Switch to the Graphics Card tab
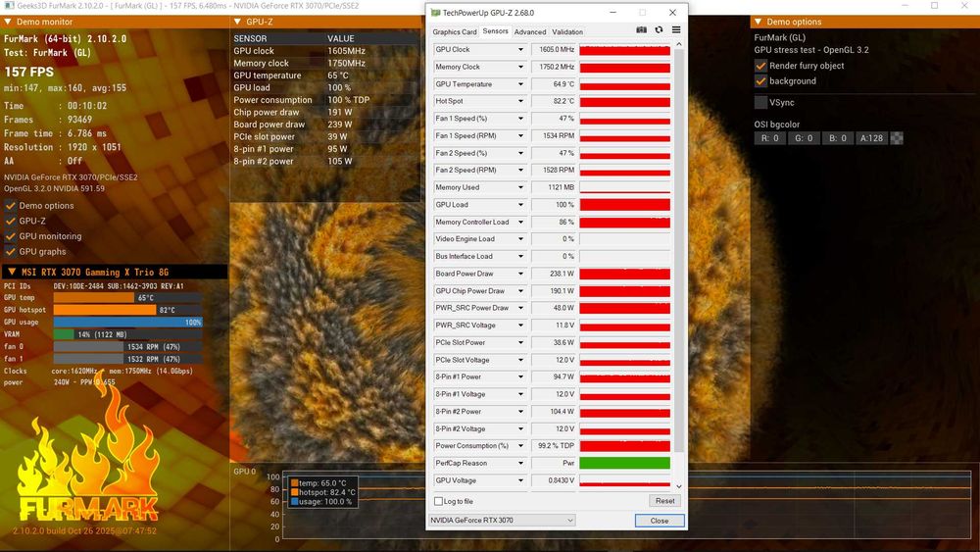 coord(455,32)
